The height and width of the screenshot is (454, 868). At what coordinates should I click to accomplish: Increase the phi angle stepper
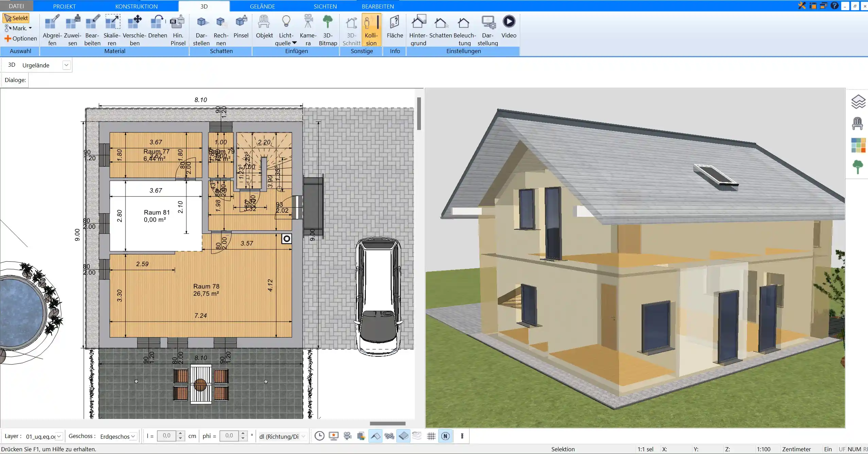point(243,434)
